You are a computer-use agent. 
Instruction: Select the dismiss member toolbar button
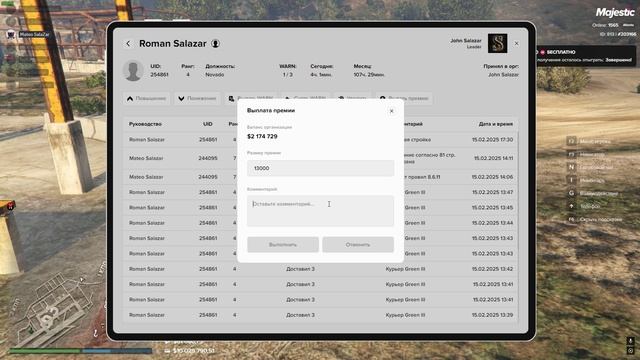click(x=352, y=98)
